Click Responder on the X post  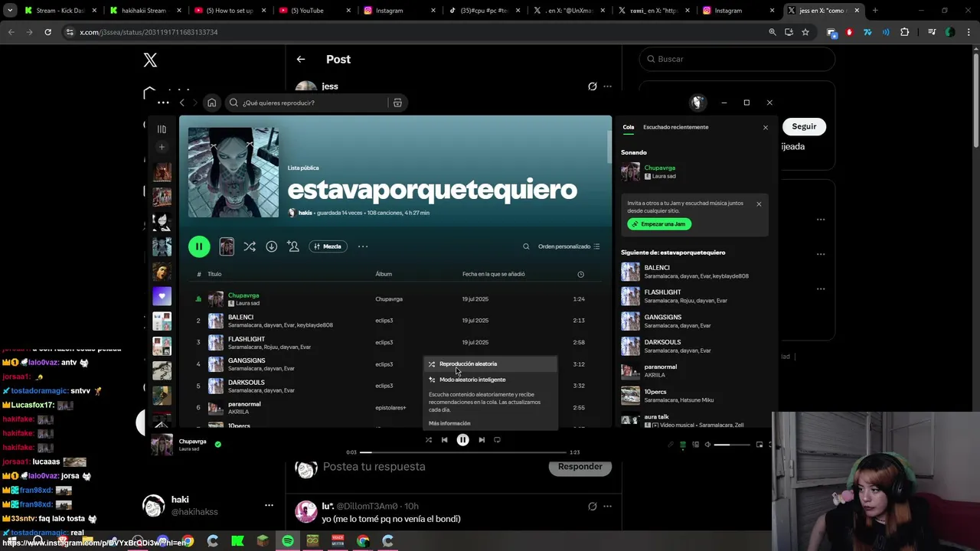coord(580,467)
